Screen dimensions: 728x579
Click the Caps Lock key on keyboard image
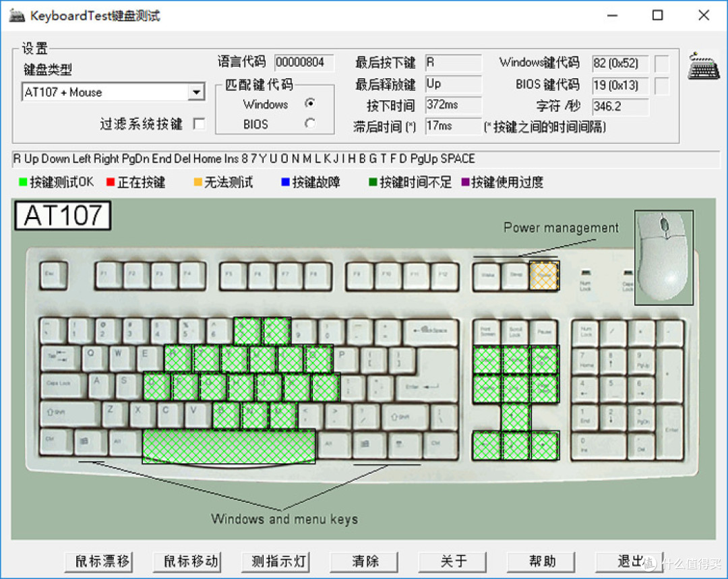tap(63, 386)
